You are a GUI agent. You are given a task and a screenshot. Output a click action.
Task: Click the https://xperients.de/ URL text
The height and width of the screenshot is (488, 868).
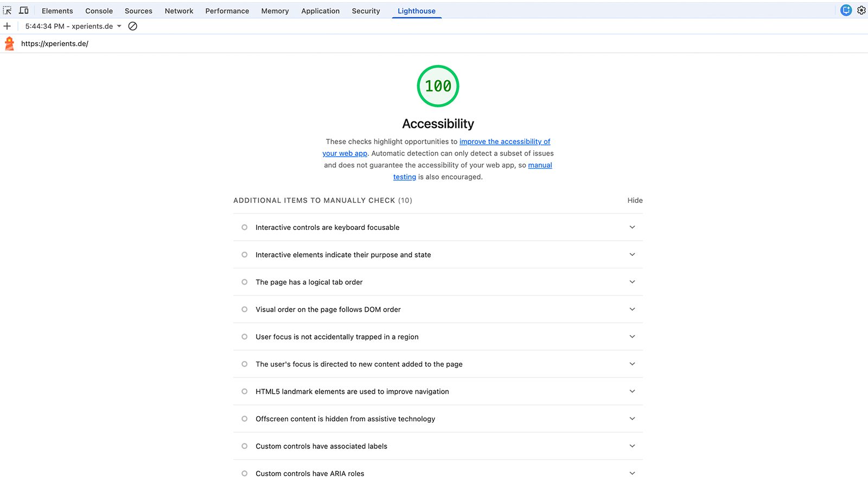[x=55, y=43]
